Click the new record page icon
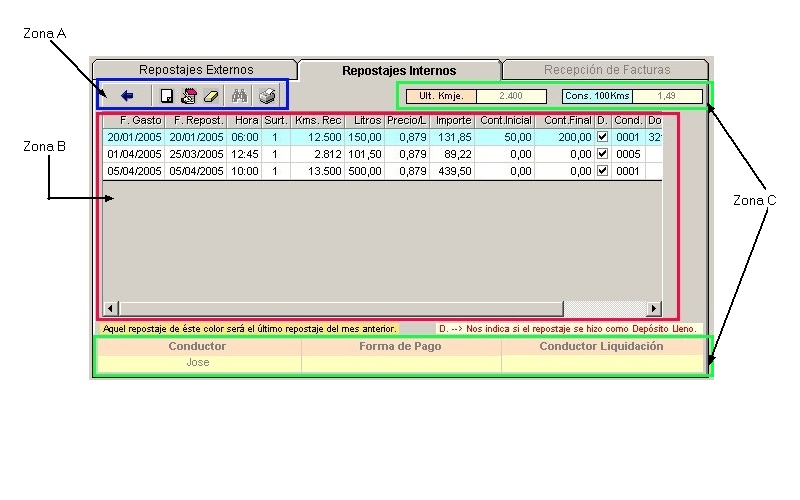The height and width of the screenshot is (500, 800). click(166, 96)
